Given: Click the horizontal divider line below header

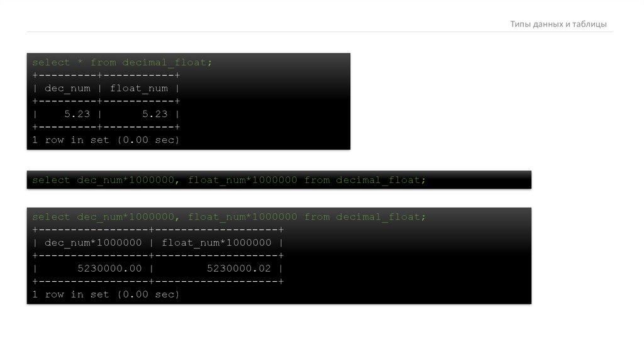Looking at the screenshot, I should click(x=320, y=31).
